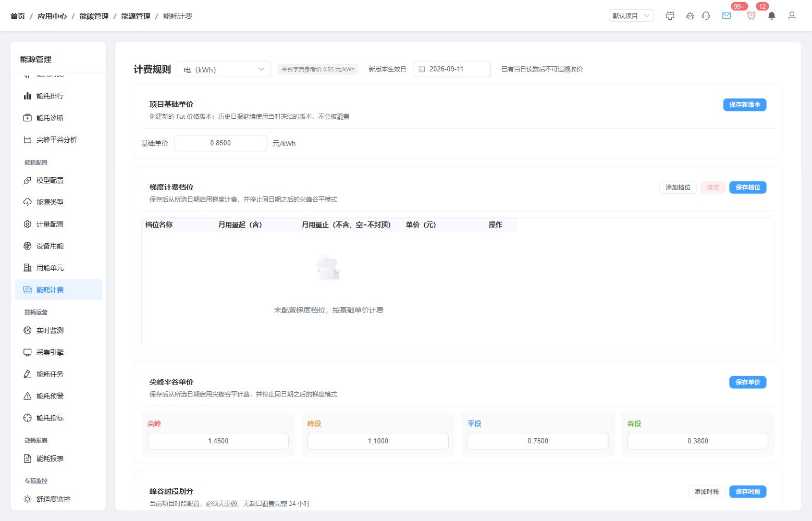The width and height of the screenshot is (812, 521).
Task: Expand the 电 (kWh) energy type dropdown
Action: (224, 69)
